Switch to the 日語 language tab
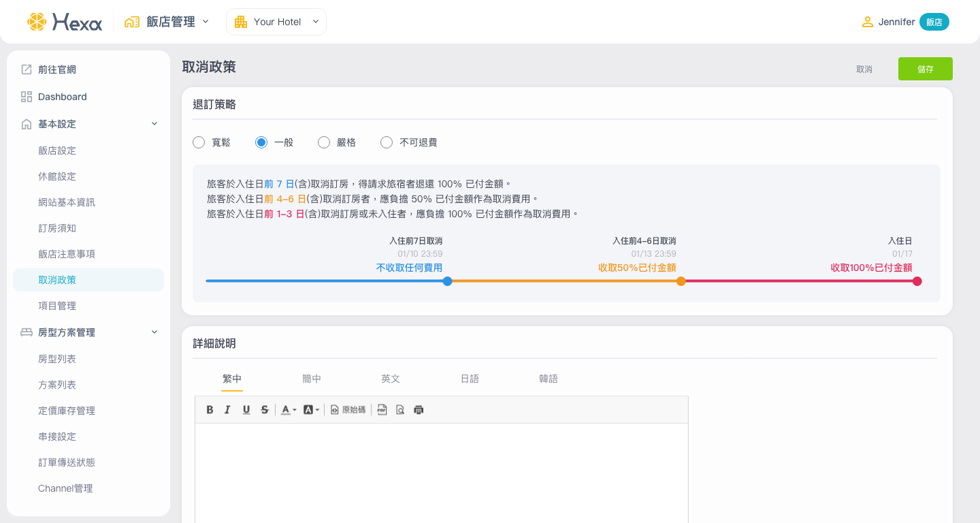 470,379
